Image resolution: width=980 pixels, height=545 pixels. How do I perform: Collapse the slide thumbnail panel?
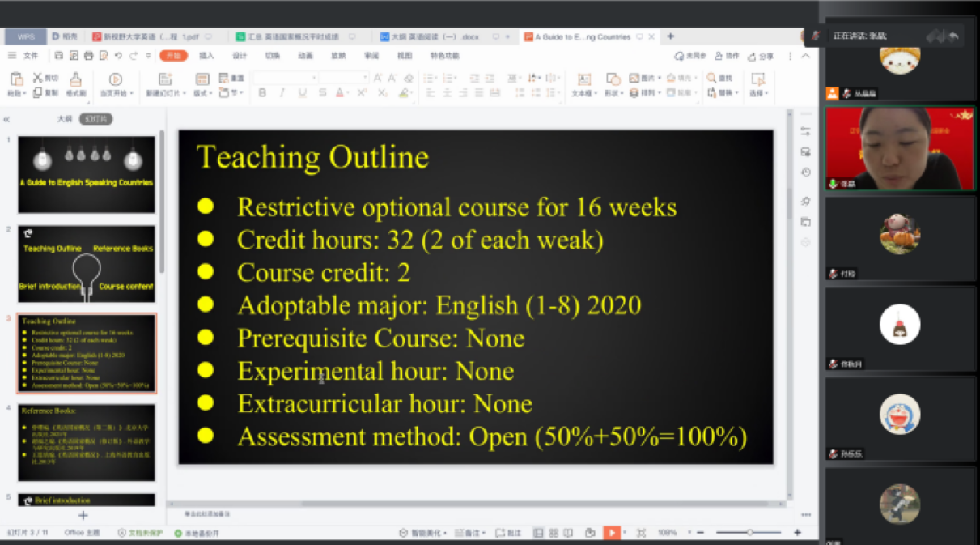coord(6,119)
